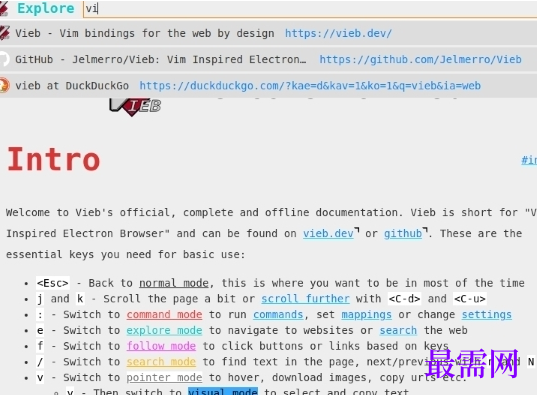
Task: Select the 'Vieb - Vim bindings for the web' suggestion
Action: [268, 33]
